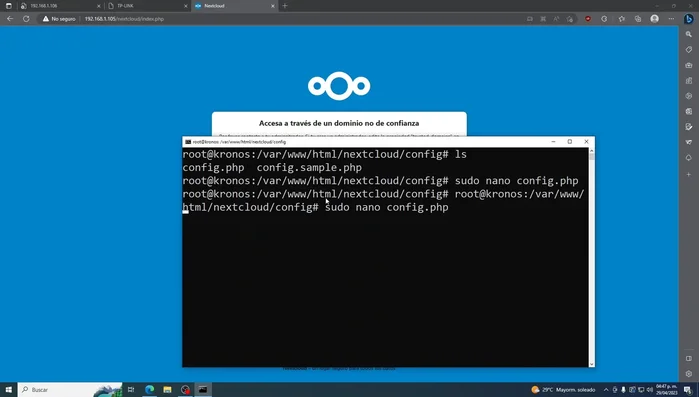Screen dimensions: 699x397
Task: Add a sidebar app with plus icon
Action: click(x=689, y=174)
